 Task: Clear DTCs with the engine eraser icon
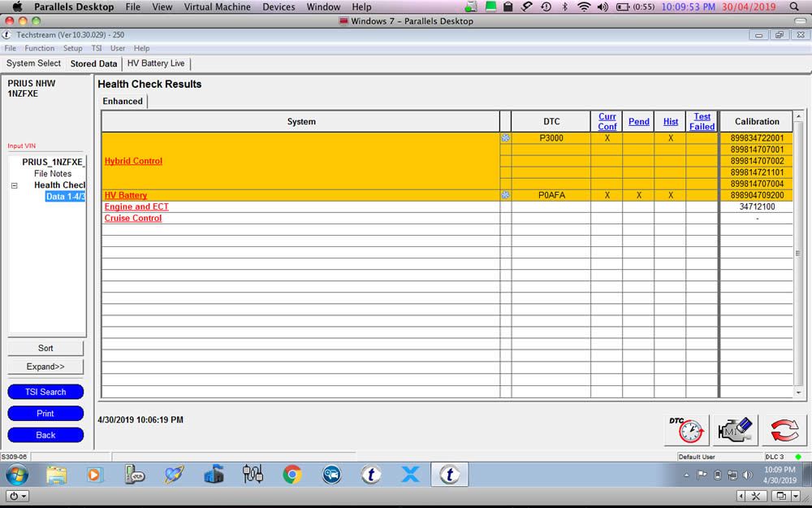click(x=736, y=430)
